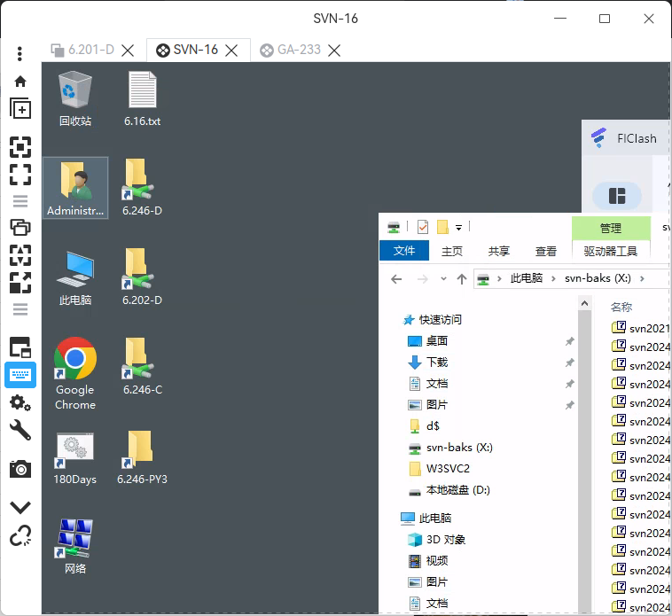672x616 pixels.
Task: Select the 6.246-C network shortcut
Action: click(142, 367)
